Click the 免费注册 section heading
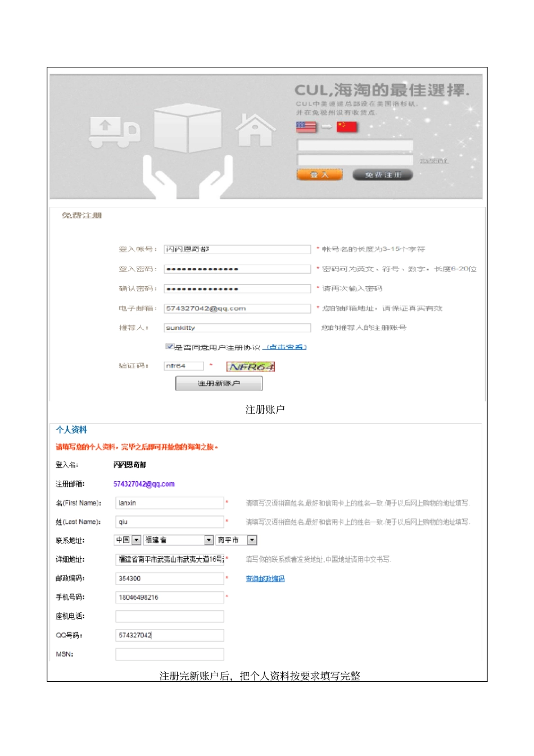Screen dimensions: 534x756 (x=82, y=215)
